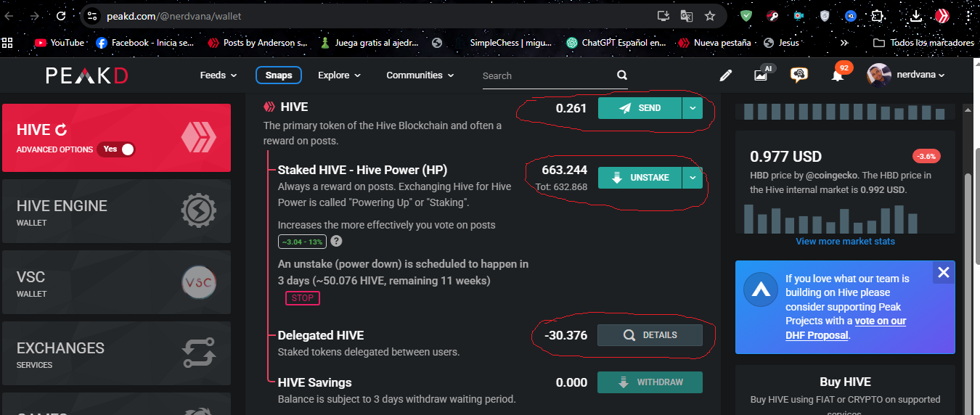Image resolution: width=980 pixels, height=415 pixels.
Task: Open the pencil compose post icon
Action: pyautogui.click(x=725, y=75)
